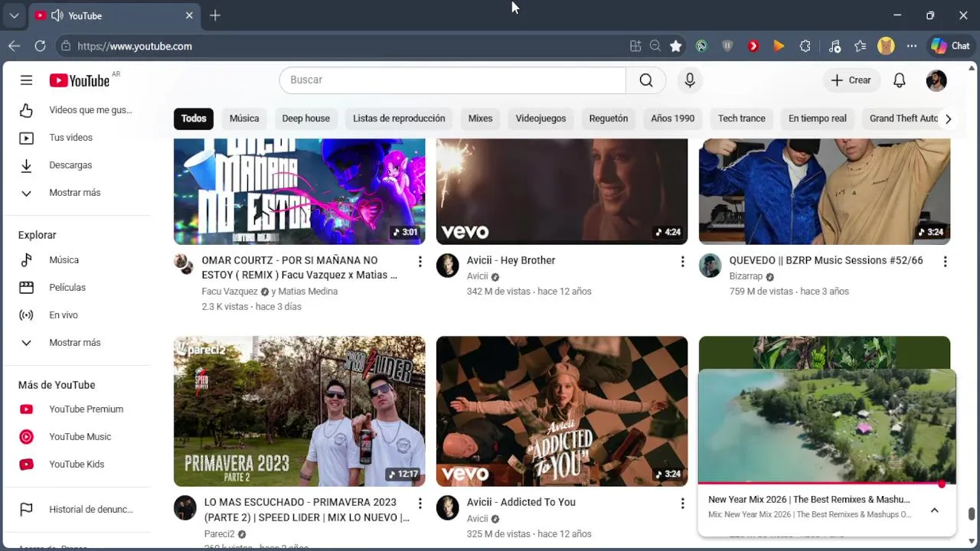Viewport: 980px width, 551px height.
Task: Open the YouTube hamburger guide menu
Action: pos(26,80)
